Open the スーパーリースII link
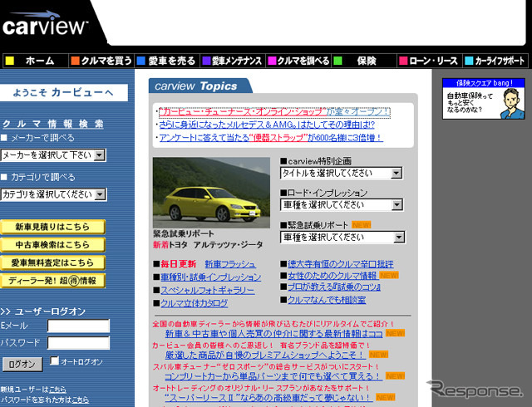The width and height of the screenshot is (532, 407). [x=268, y=398]
